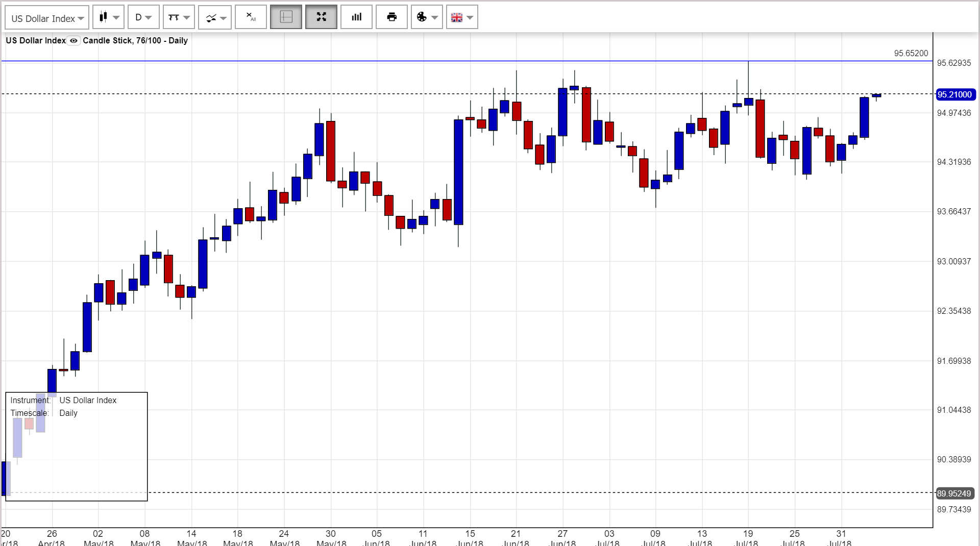Click the volume bars icon
Screen dimensions: 980x546
(x=356, y=17)
